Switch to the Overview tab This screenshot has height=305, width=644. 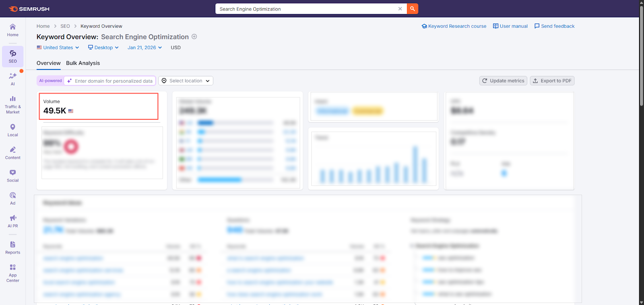coord(48,63)
